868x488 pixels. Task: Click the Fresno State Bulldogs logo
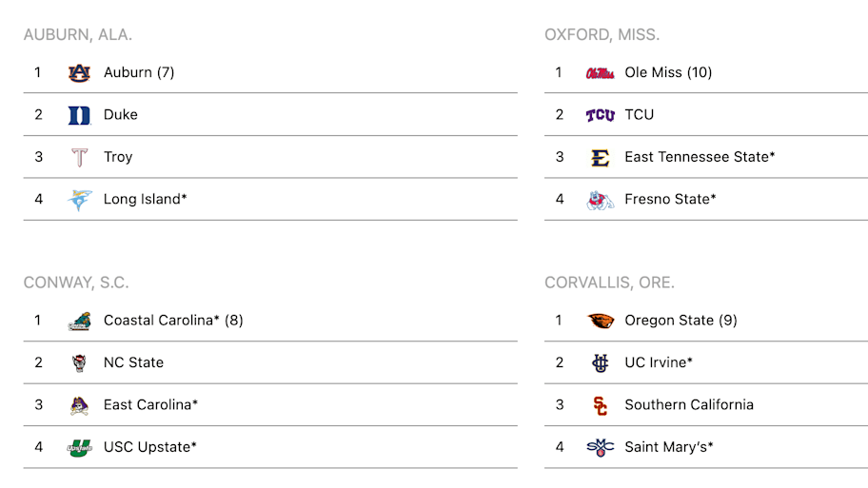[600, 200]
